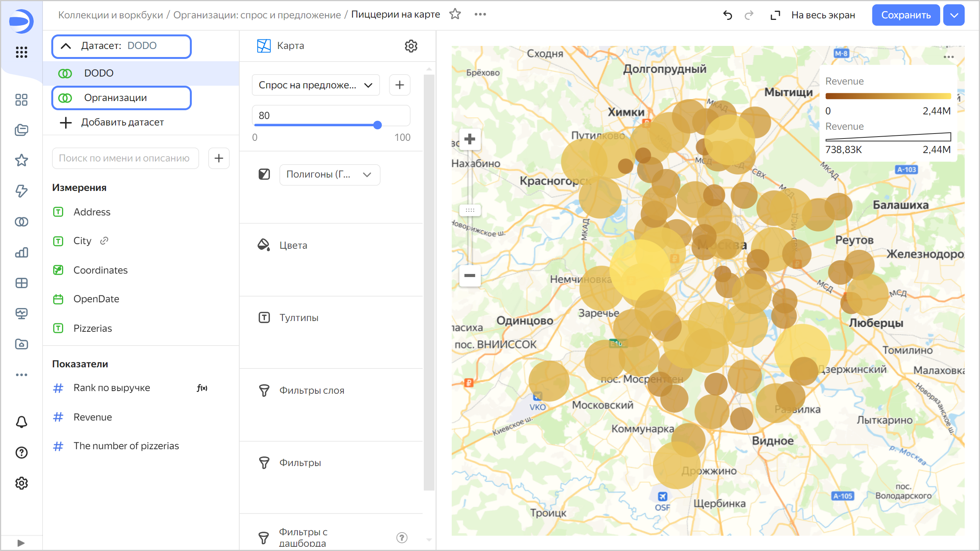Image resolution: width=980 pixels, height=551 pixels.
Task: Click the link icon next to the City dimension
Action: tap(104, 241)
